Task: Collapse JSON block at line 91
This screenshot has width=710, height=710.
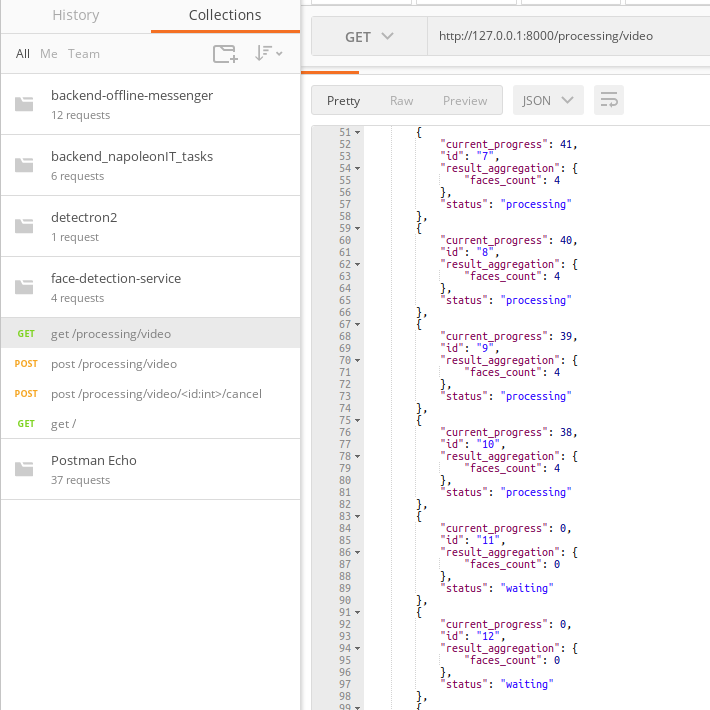Action: pyautogui.click(x=358, y=612)
